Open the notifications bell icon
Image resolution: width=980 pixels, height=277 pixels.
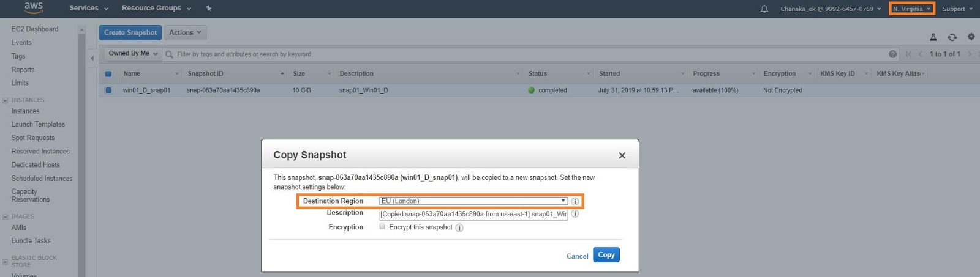(x=764, y=9)
